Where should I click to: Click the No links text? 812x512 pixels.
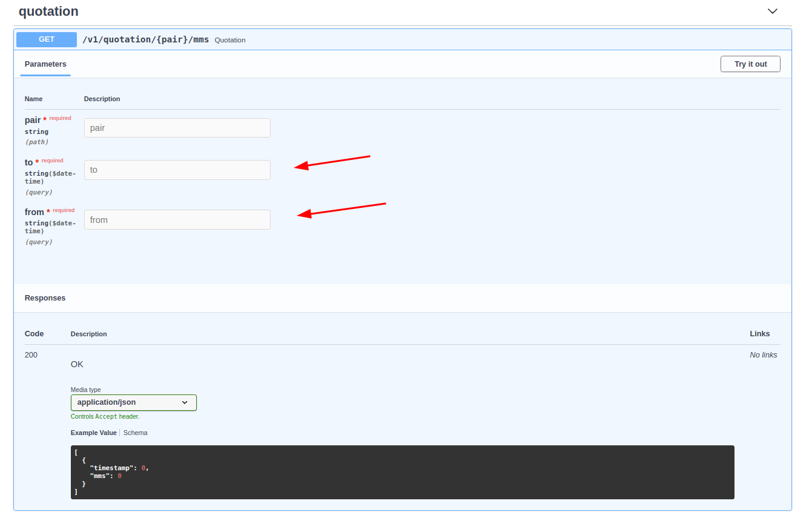[764, 355]
